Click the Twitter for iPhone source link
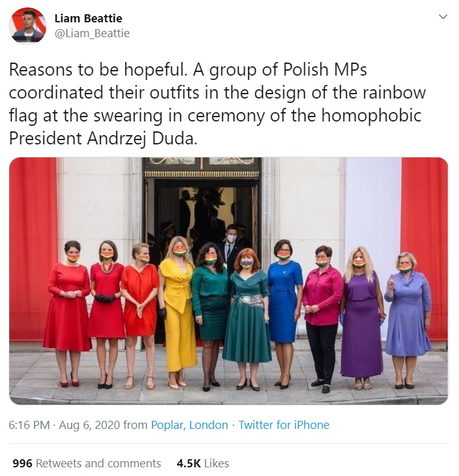Image resolution: width=459 pixels, height=476 pixels. (283, 425)
